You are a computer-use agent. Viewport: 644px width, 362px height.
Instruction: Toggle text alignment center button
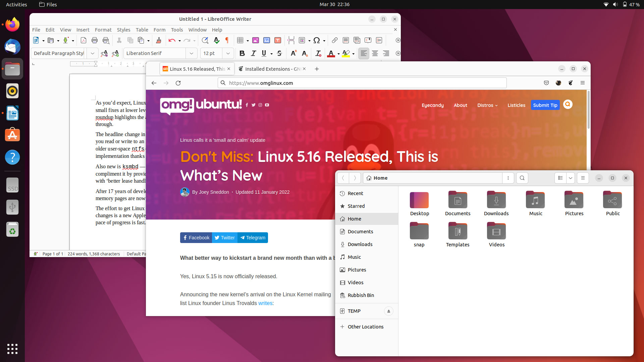[x=375, y=53]
